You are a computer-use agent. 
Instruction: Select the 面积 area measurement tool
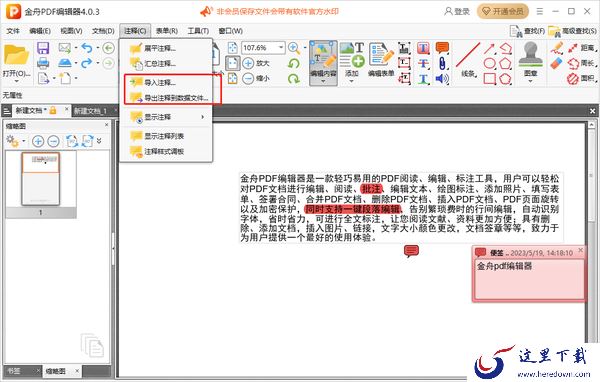pyautogui.click(x=582, y=78)
